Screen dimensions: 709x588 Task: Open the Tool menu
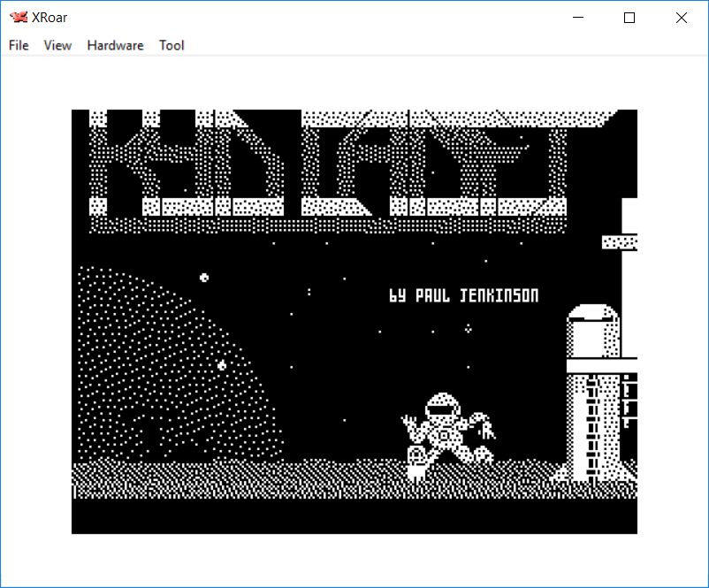coord(172,45)
